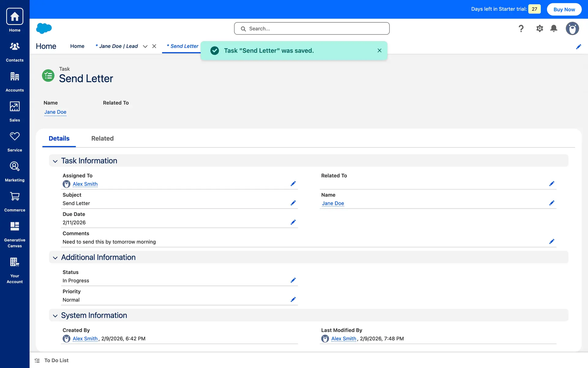Click into the Search field
The height and width of the screenshot is (368, 588).
pos(312,29)
